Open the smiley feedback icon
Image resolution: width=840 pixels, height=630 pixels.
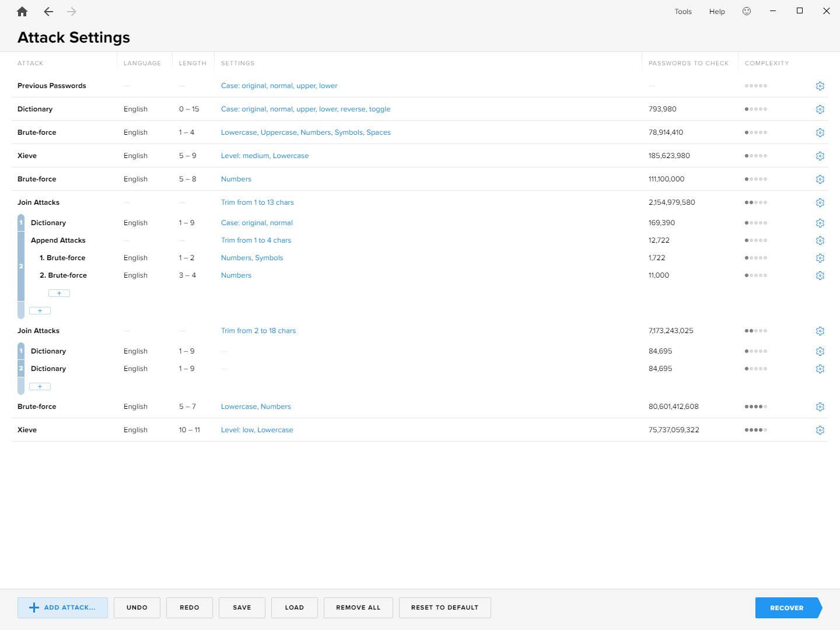[747, 11]
